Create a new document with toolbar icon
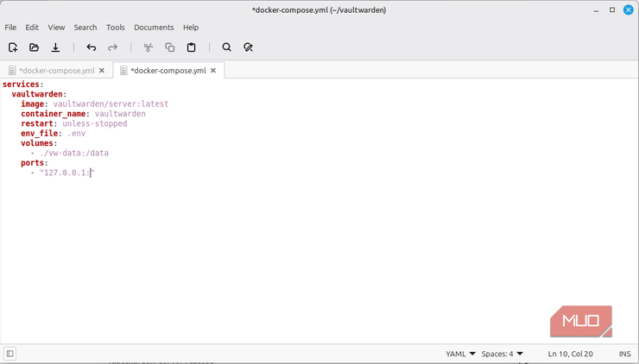The width and height of the screenshot is (639, 364). (13, 47)
